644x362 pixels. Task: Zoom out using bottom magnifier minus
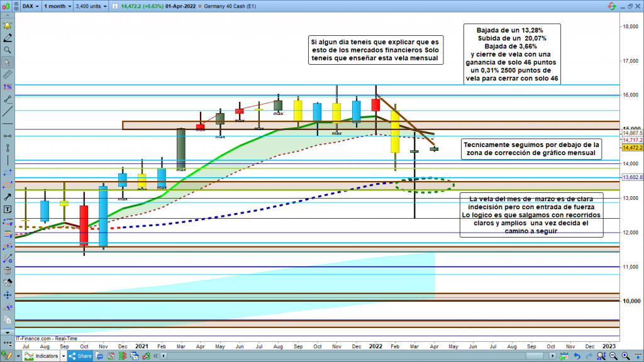point(614,356)
